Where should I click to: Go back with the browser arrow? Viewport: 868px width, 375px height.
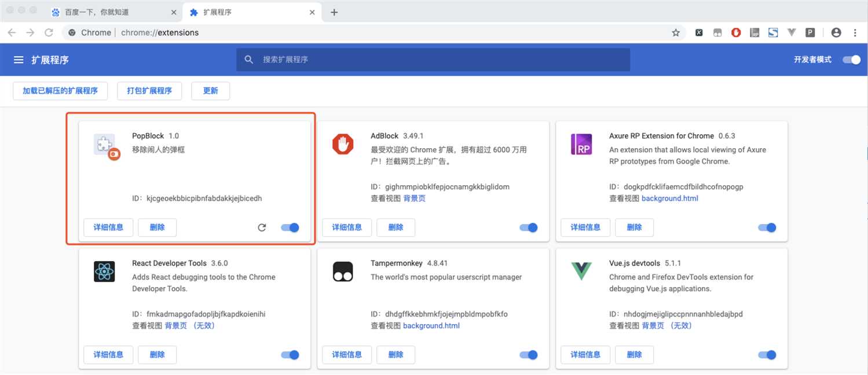[x=12, y=33]
